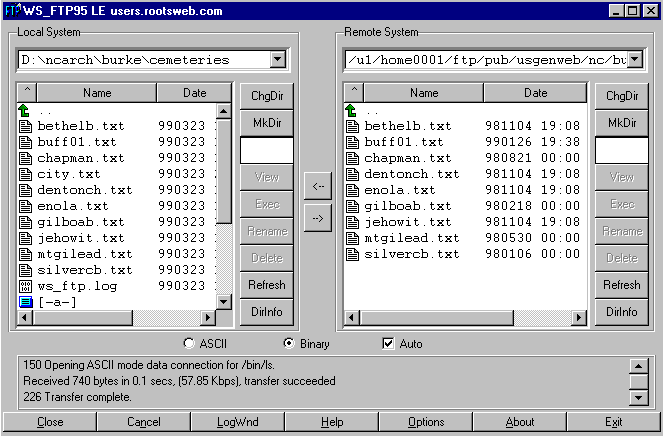Image resolution: width=663 pixels, height=436 pixels.
Task: Open the local directory path dropdown
Action: [277, 60]
